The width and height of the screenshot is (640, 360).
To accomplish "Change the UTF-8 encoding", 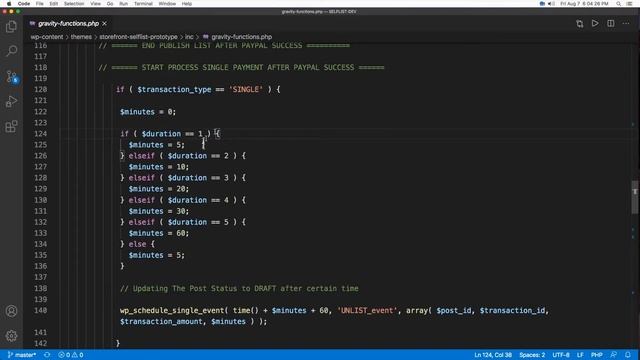I will 561,355.
